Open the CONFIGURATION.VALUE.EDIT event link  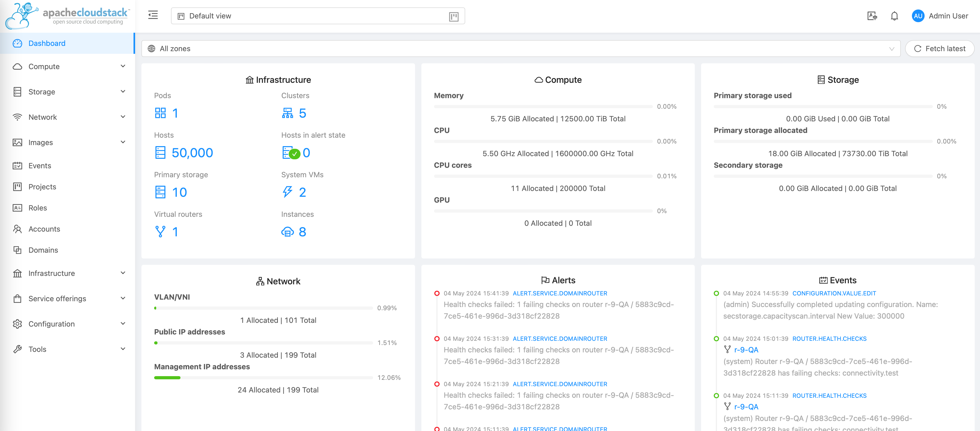pyautogui.click(x=834, y=293)
